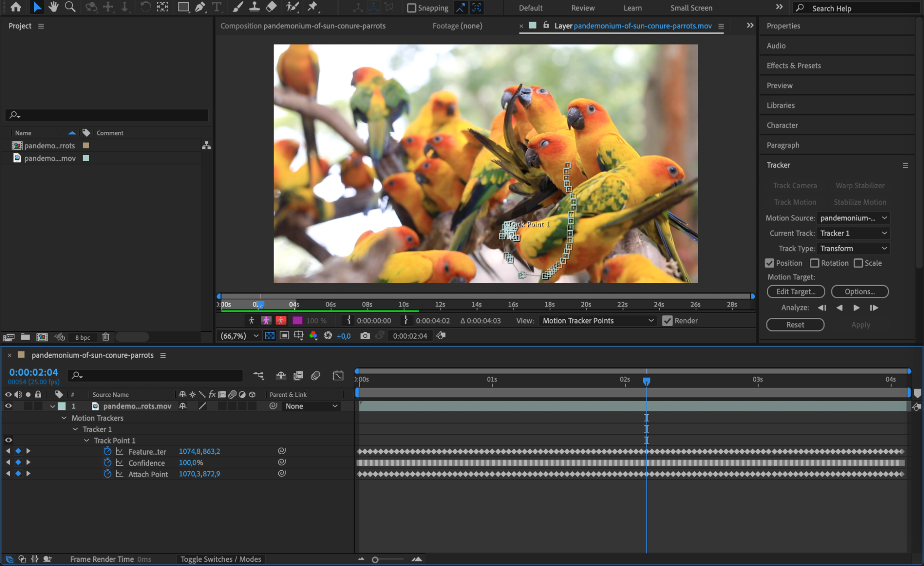The image size is (924, 566).
Task: Toggle the Snapping checkbox
Action: (x=411, y=8)
